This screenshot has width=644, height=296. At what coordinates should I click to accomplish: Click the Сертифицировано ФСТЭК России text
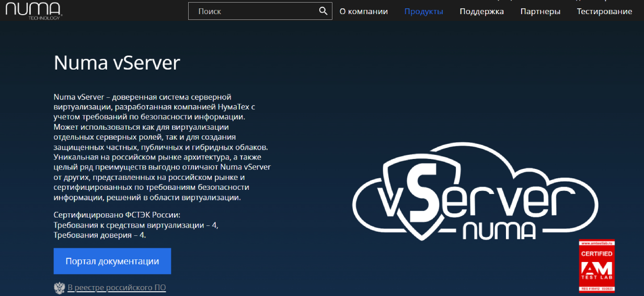click(x=117, y=215)
